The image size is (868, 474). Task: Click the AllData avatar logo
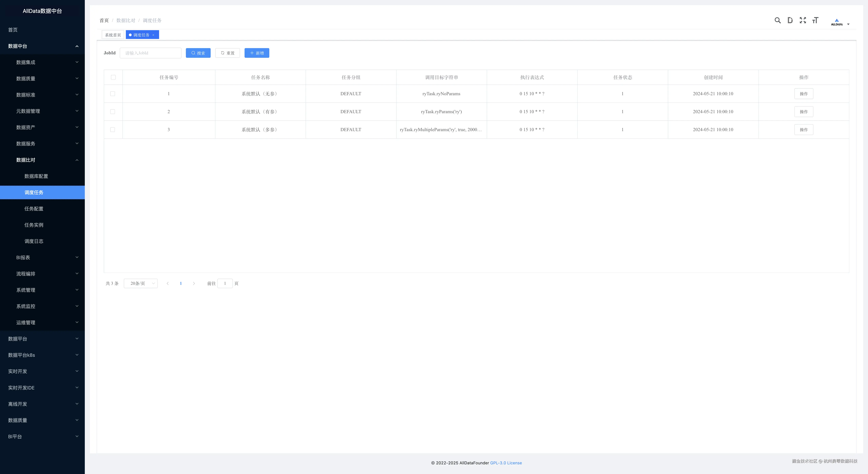coord(837,22)
